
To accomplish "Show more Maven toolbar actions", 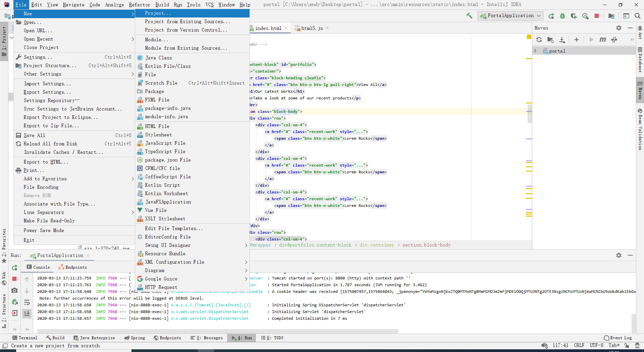I will pos(632,40).
